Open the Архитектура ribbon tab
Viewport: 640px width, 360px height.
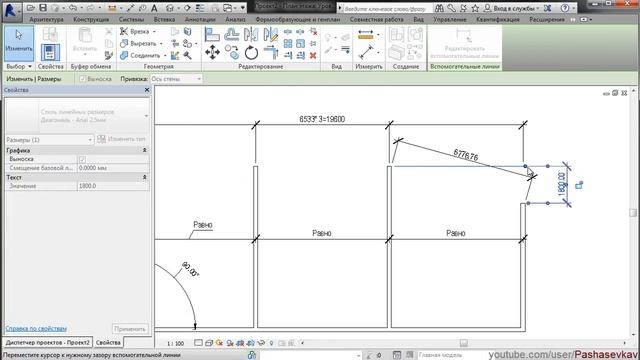coord(47,19)
